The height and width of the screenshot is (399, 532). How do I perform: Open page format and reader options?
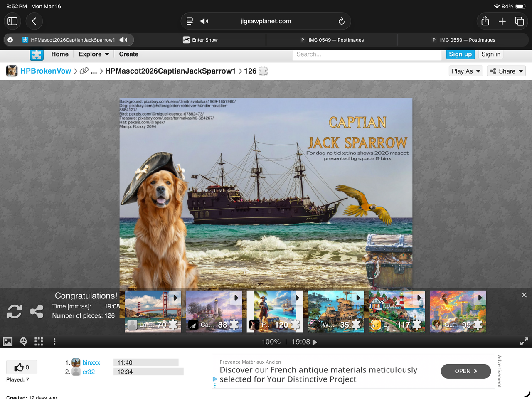(190, 21)
